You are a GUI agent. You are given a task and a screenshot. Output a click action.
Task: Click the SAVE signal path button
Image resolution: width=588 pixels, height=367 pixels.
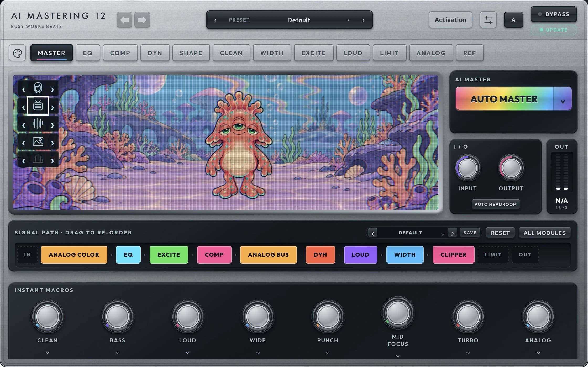[470, 233]
